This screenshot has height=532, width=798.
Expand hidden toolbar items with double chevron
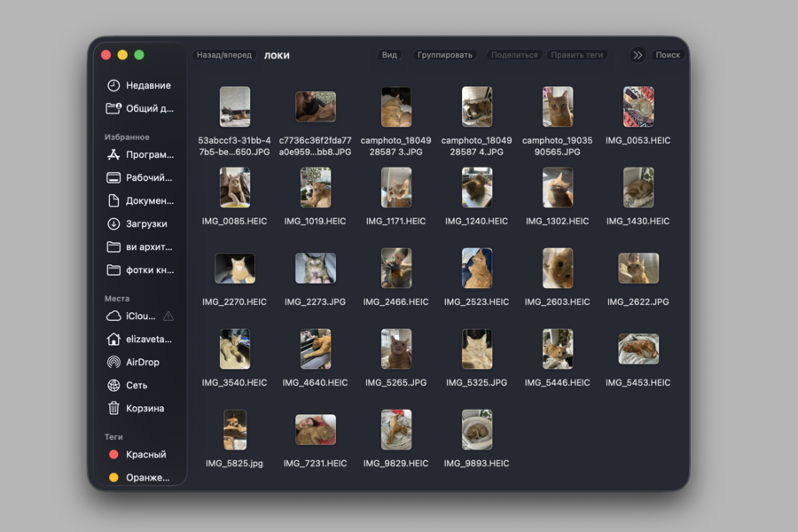[638, 55]
